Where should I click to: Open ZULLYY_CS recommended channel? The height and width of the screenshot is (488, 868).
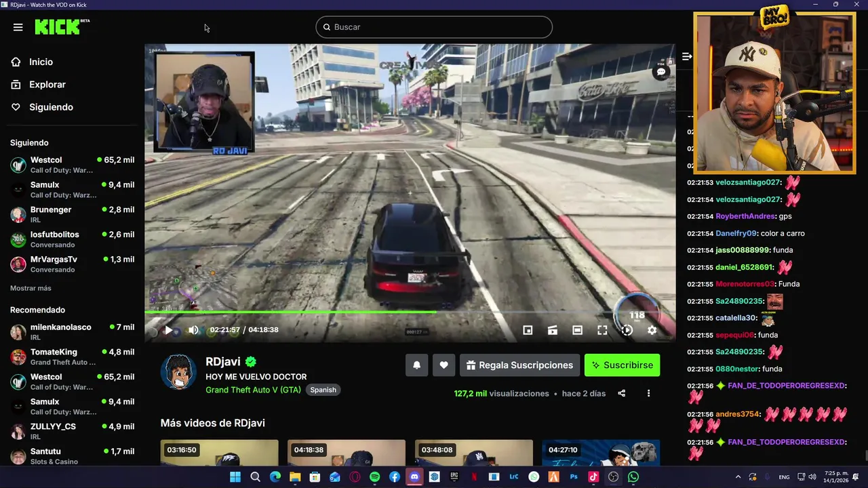pos(72,431)
